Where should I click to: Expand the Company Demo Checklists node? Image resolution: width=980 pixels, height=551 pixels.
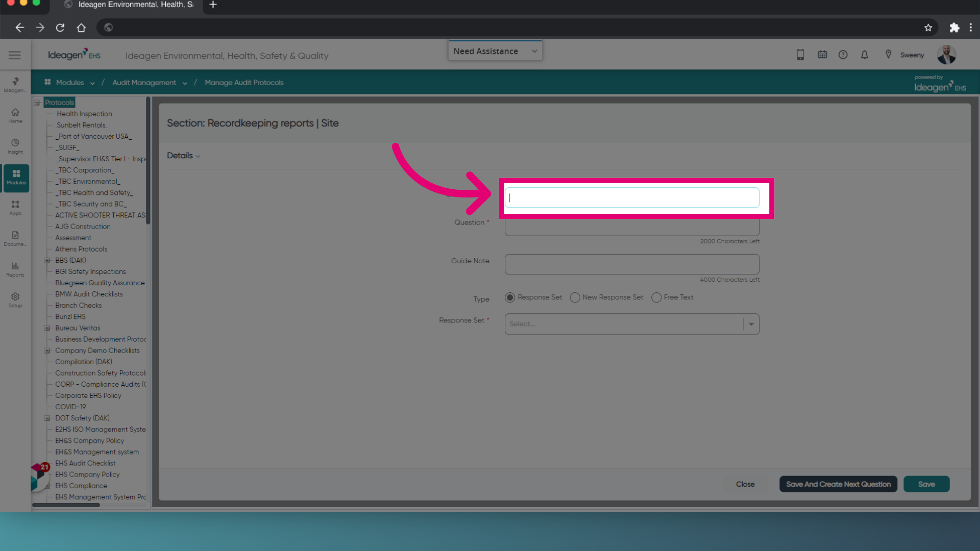(47, 350)
